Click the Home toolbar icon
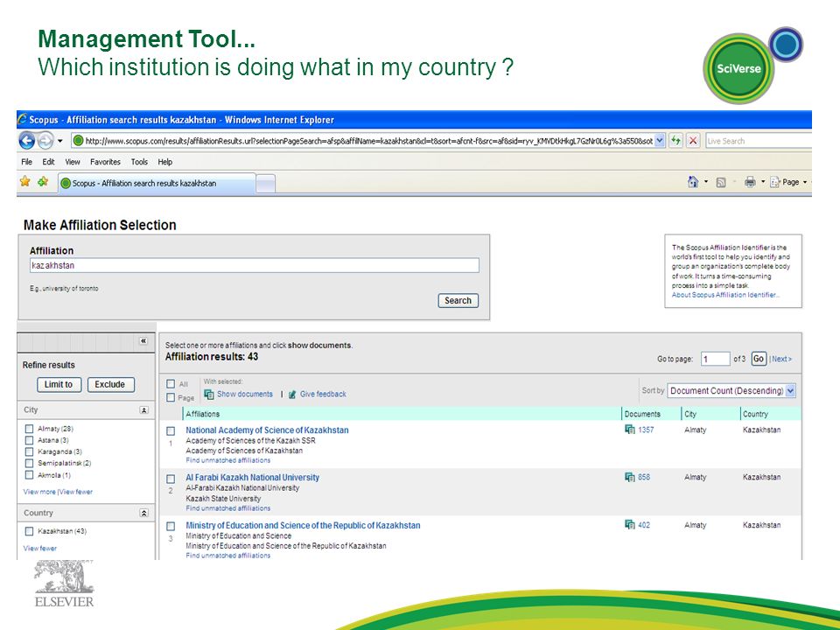Viewport: 840px width, 630px height. [693, 182]
